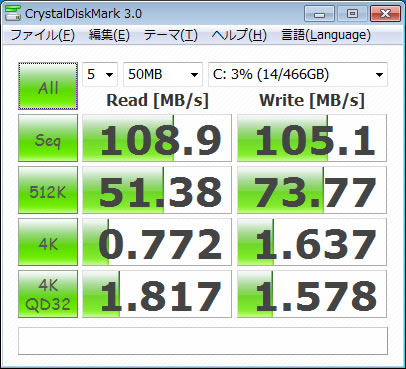
Task: Click the empty comment field at bottom
Action: point(203,341)
